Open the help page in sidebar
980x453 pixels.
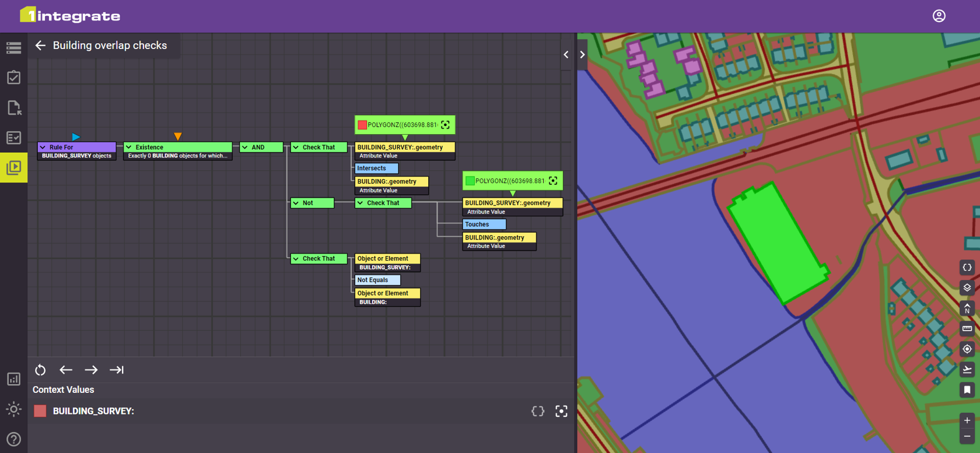[13, 439]
